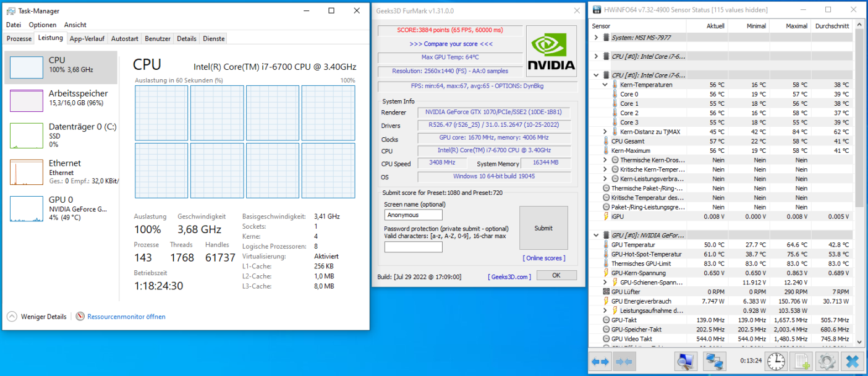868x376 pixels.
Task: Switch to the Benutzer tab
Action: pyautogui.click(x=158, y=38)
